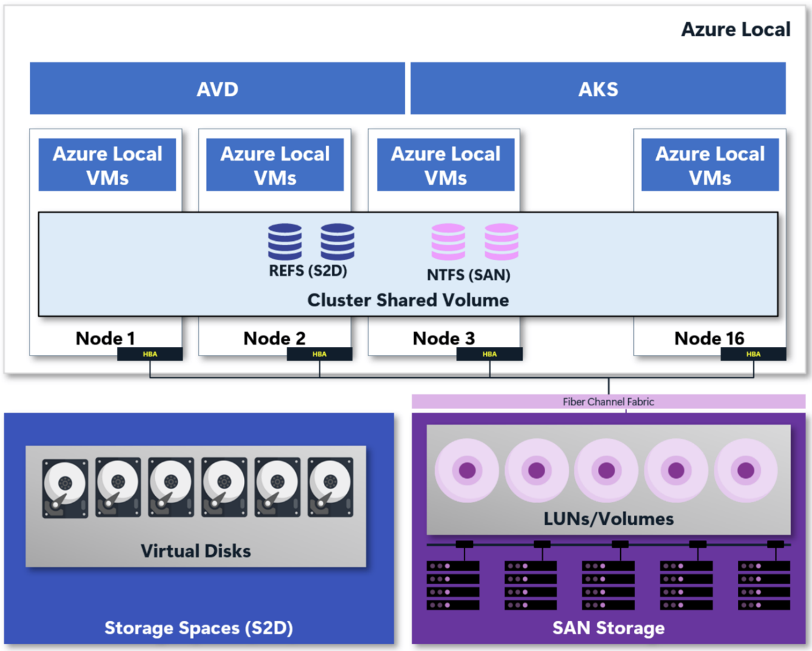Click the Fiber Channel Fabric bar

click(x=608, y=402)
